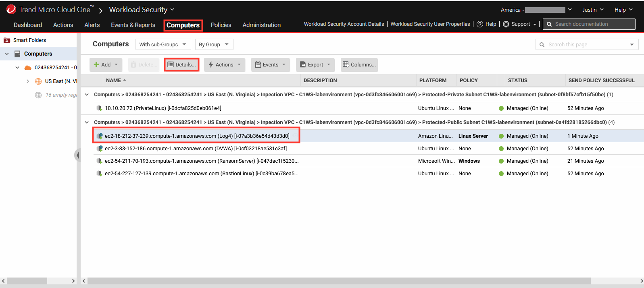Viewport: 644px width, 288px height.
Task: Click the Actions lightning bolt icon
Action: [x=211, y=64]
